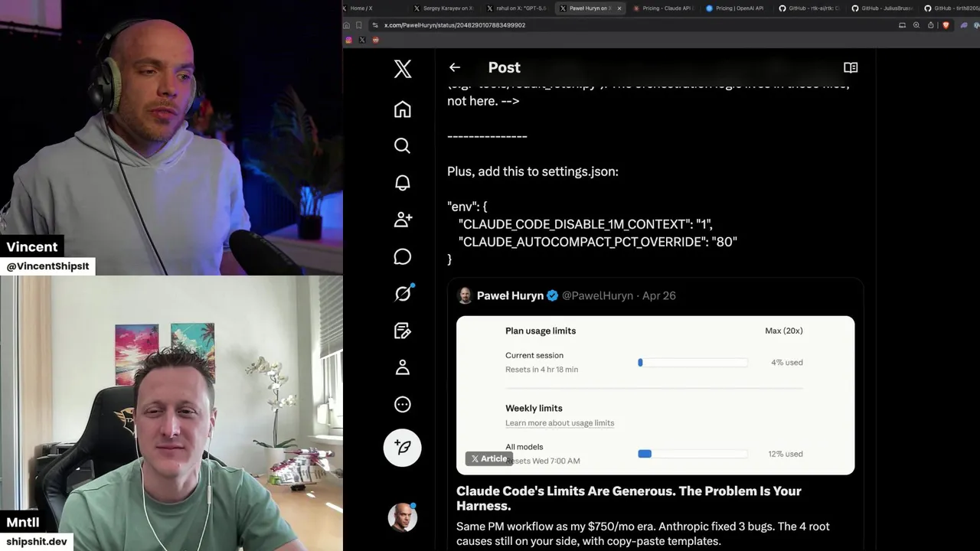Switch to the GitHub - JuliusBrussee tab

[882, 8]
